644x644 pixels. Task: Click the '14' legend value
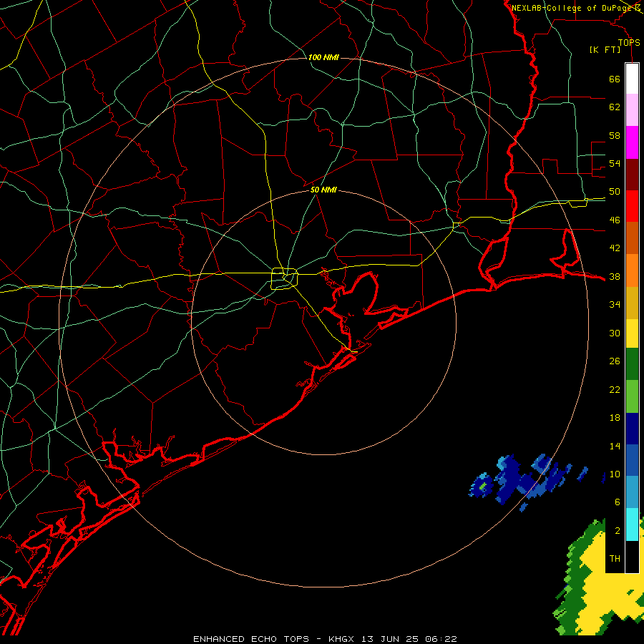pos(615,446)
